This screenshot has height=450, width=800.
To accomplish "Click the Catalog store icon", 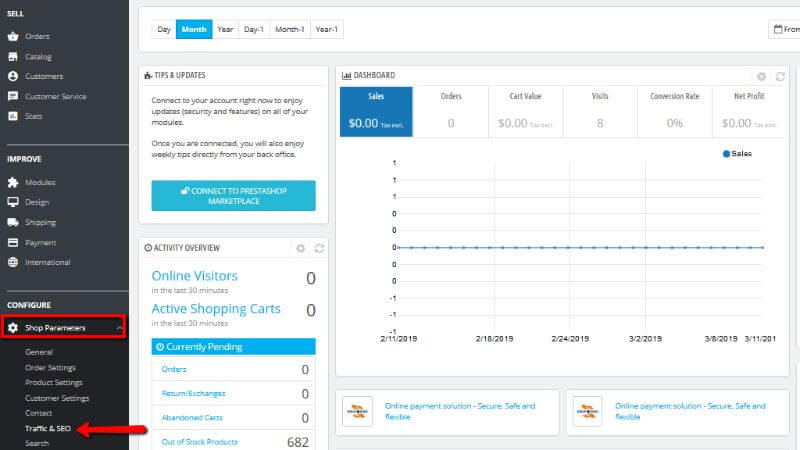I will [13, 57].
